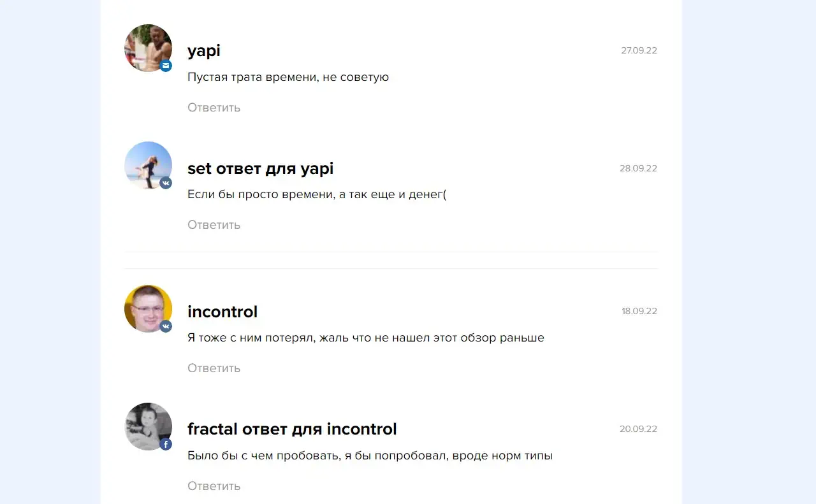The image size is (816, 504).
Task: Click the heading 'fractal ответ для incontrol'
Action: pyautogui.click(x=292, y=429)
